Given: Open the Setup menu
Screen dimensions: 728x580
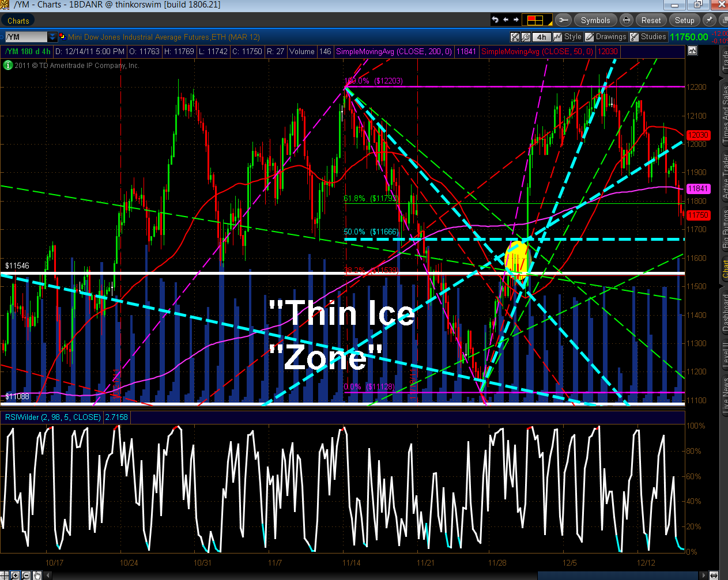Looking at the screenshot, I should coord(684,20).
